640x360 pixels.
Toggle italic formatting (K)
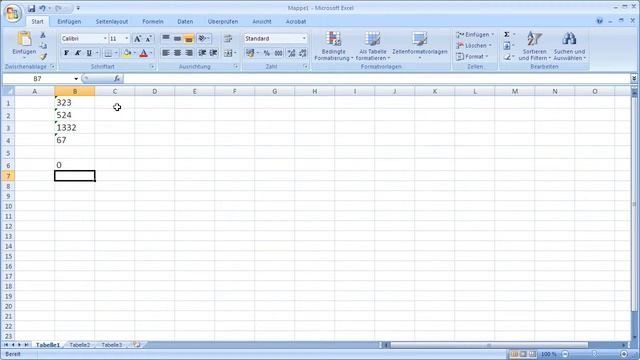pyautogui.click(x=78, y=53)
